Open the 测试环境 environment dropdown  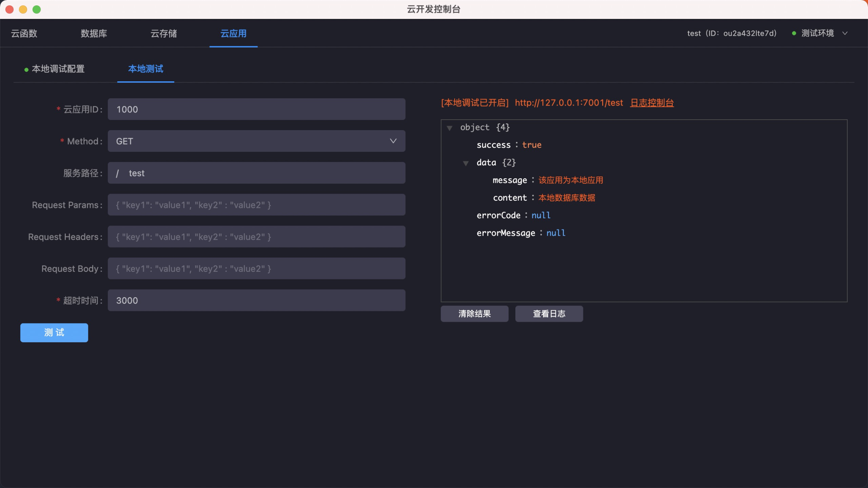[x=820, y=33]
